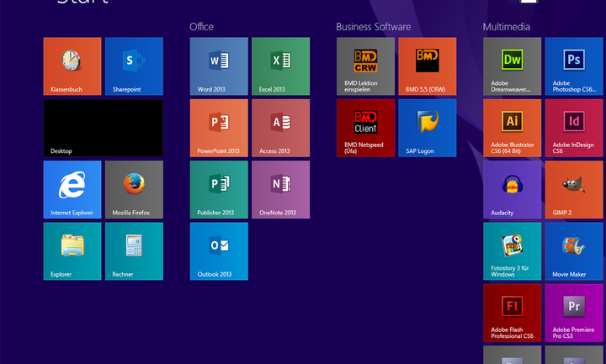606x364 pixels.
Task: Open Adobe Dreamweaver tile
Action: (x=513, y=66)
